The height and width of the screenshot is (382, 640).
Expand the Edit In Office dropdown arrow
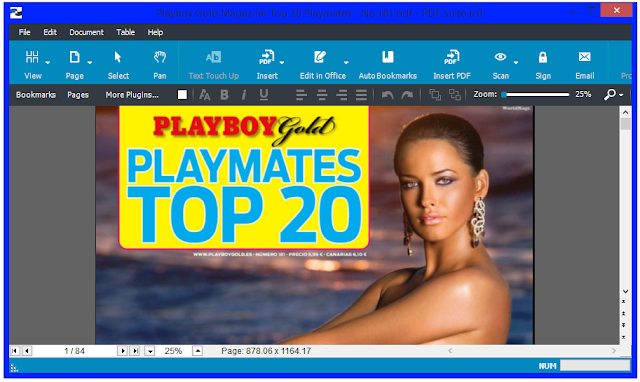coord(346,62)
